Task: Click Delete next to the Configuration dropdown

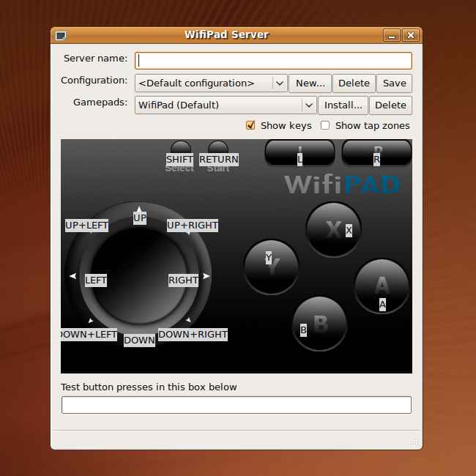Action: coord(354,83)
